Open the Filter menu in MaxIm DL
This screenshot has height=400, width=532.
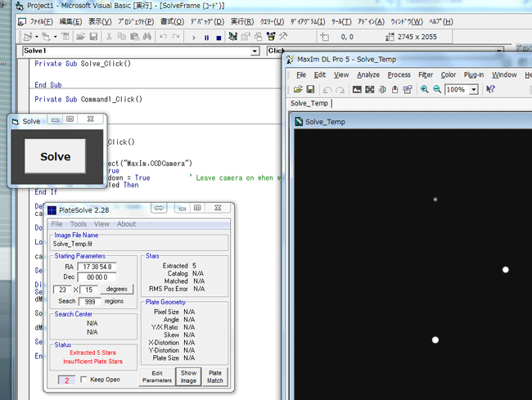(426, 75)
